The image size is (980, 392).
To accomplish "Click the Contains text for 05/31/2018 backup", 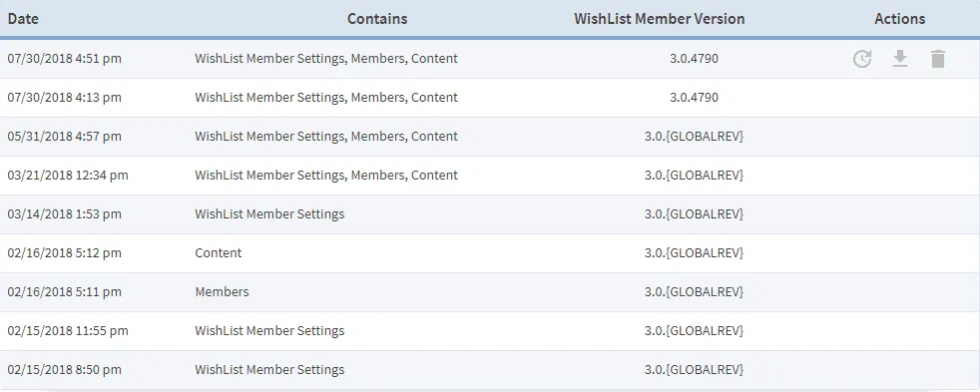I will pyautogui.click(x=326, y=136).
